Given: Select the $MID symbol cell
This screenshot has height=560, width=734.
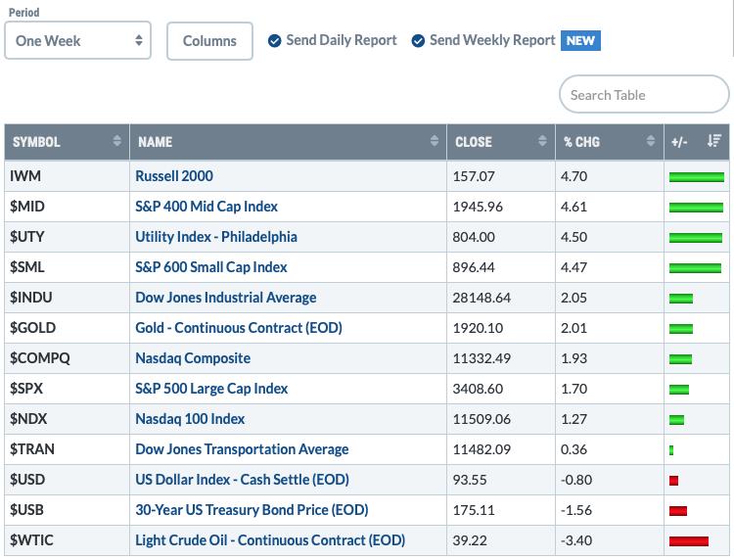Looking at the screenshot, I should [x=67, y=207].
